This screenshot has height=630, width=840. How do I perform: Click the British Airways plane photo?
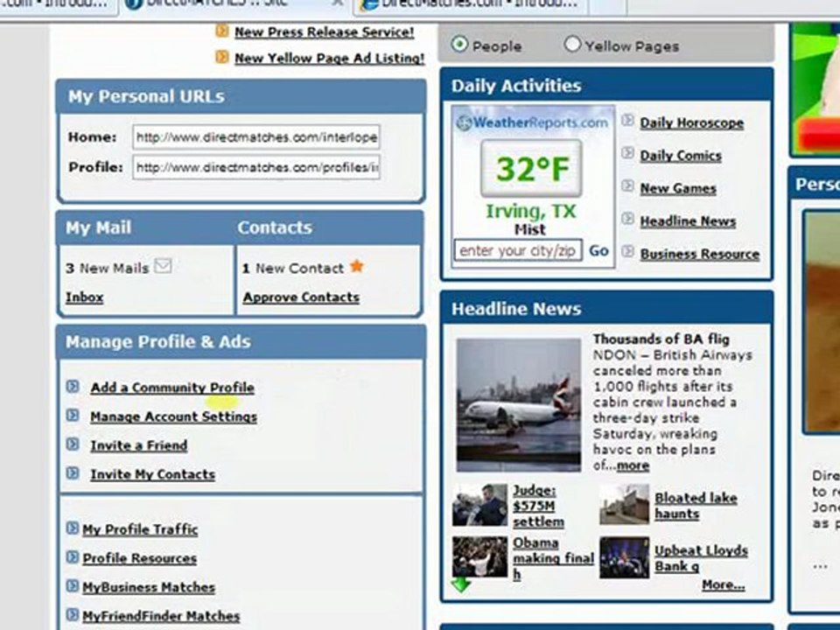click(519, 405)
